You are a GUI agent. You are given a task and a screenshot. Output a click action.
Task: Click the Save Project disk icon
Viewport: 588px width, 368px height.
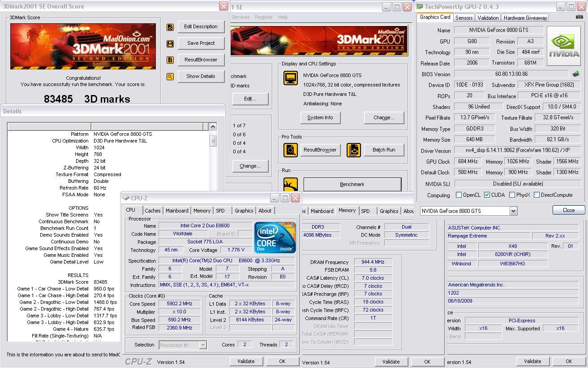(x=170, y=44)
